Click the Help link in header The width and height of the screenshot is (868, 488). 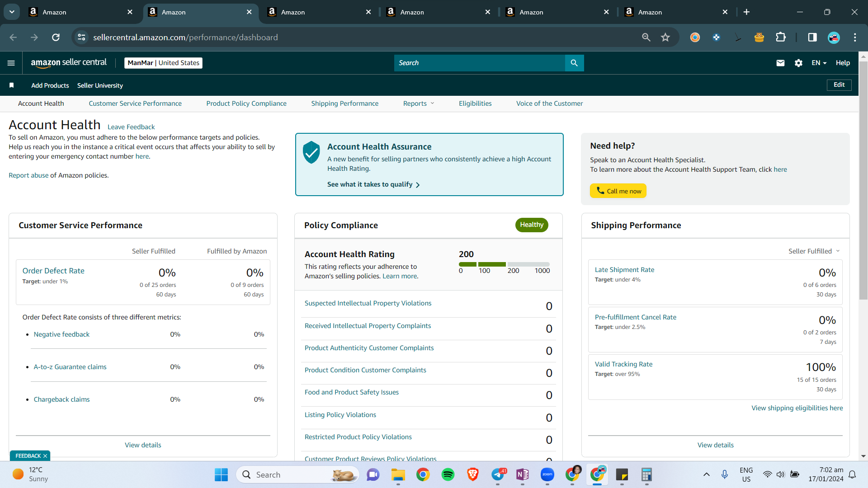click(x=843, y=63)
